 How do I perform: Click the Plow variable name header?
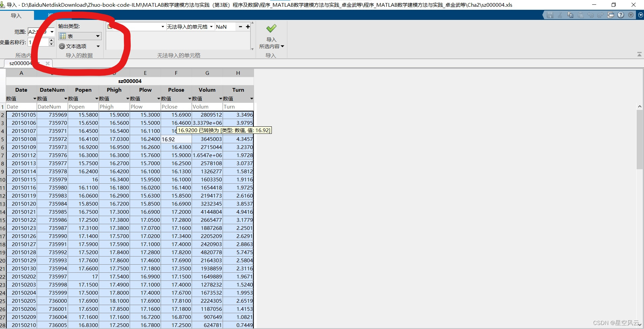click(145, 90)
